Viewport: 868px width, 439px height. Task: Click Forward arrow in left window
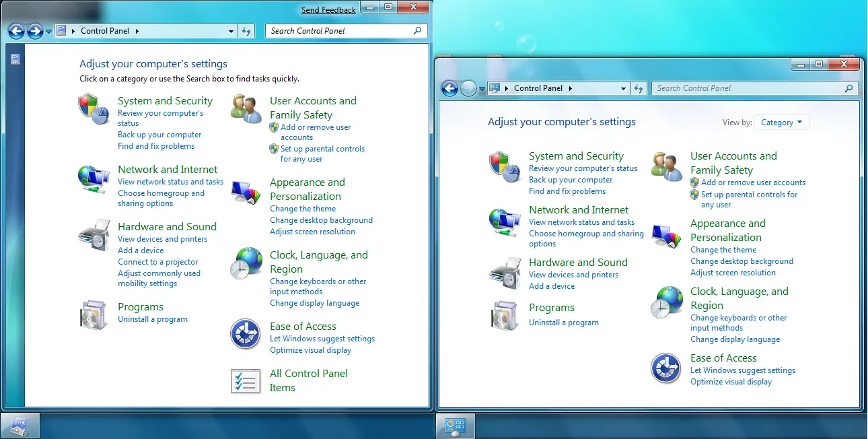pos(35,31)
